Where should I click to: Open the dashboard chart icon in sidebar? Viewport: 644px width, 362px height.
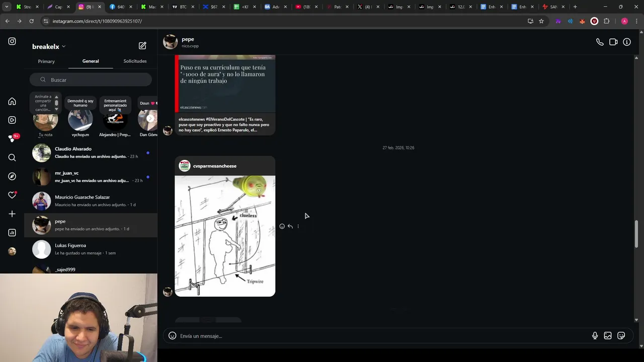pyautogui.click(x=12, y=233)
